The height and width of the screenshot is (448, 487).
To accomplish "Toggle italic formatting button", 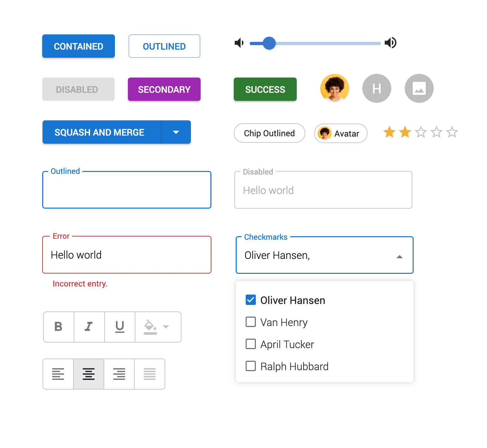I will (89, 327).
